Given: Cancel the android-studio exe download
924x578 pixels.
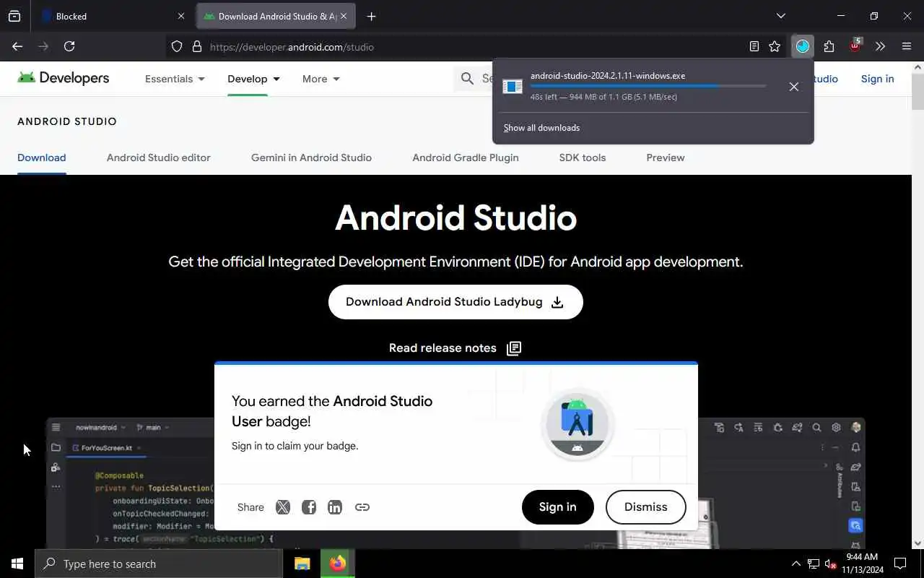Looking at the screenshot, I should point(793,87).
